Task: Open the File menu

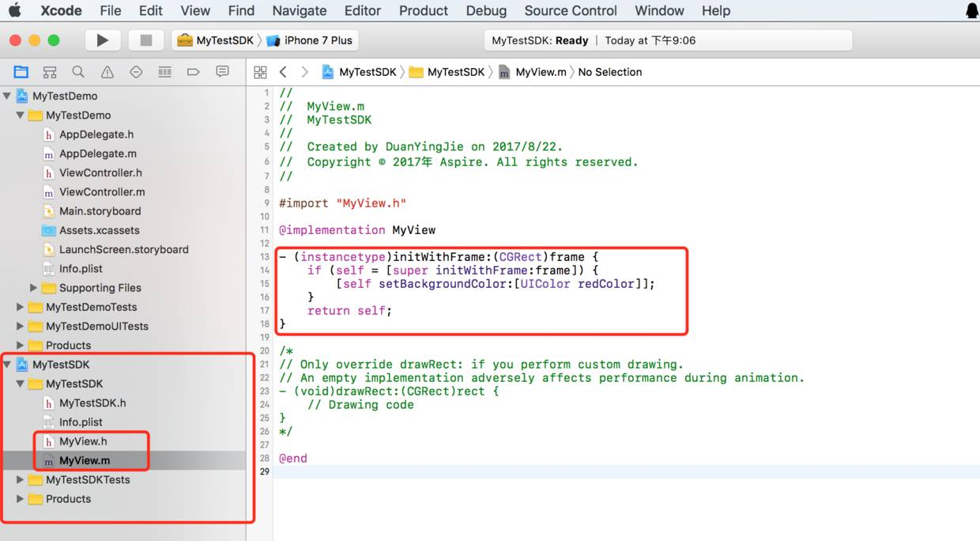Action: click(111, 10)
